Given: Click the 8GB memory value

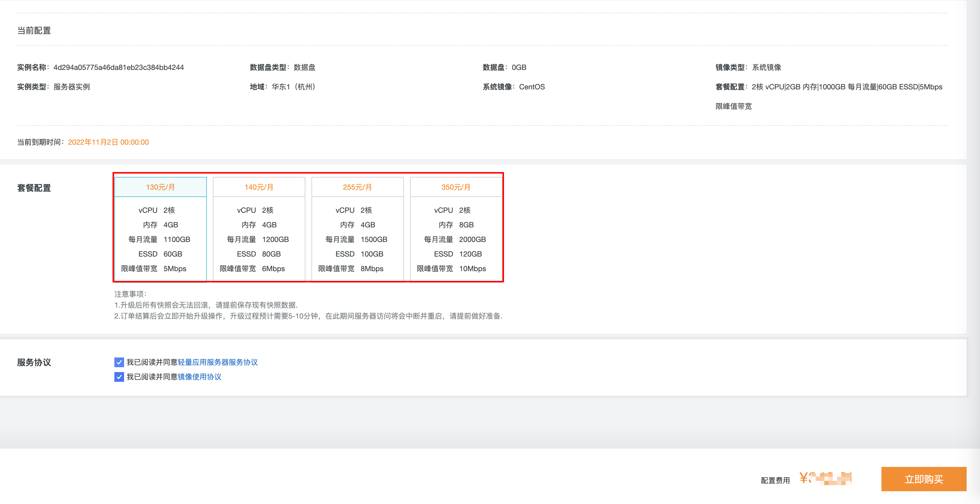Looking at the screenshot, I should [x=466, y=225].
